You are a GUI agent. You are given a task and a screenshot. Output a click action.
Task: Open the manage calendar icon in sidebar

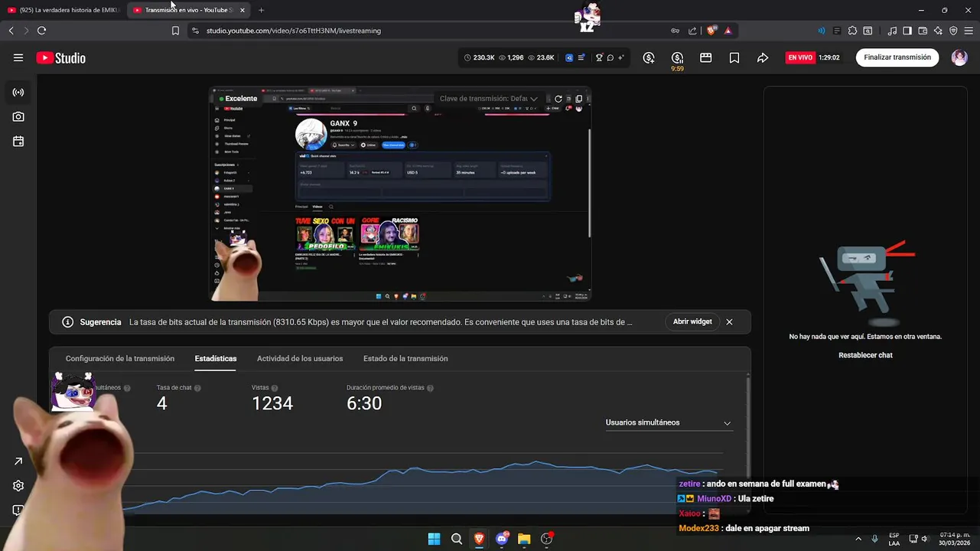coord(18,142)
